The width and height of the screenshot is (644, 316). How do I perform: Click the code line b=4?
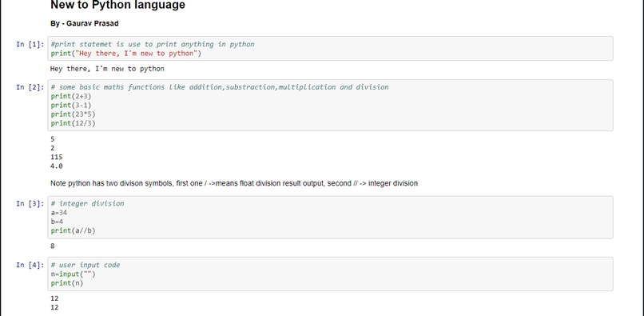(x=57, y=222)
